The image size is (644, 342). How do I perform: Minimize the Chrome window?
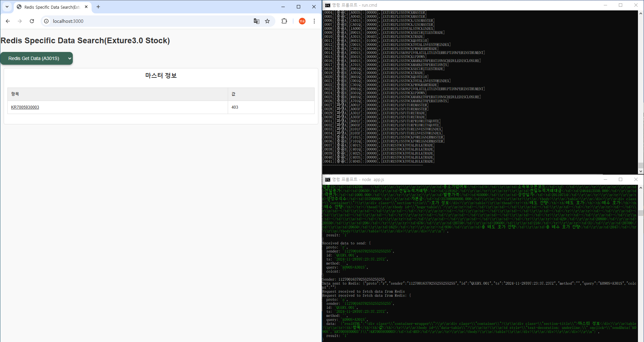click(x=283, y=7)
